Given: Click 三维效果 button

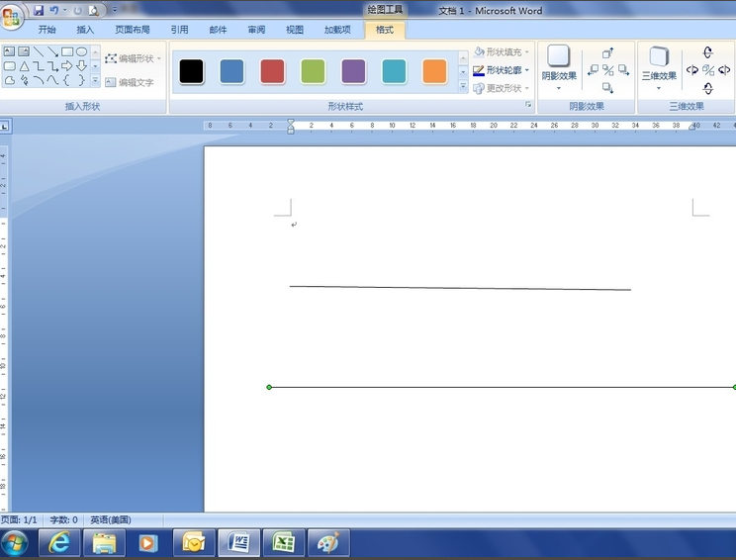Looking at the screenshot, I should pos(659,67).
